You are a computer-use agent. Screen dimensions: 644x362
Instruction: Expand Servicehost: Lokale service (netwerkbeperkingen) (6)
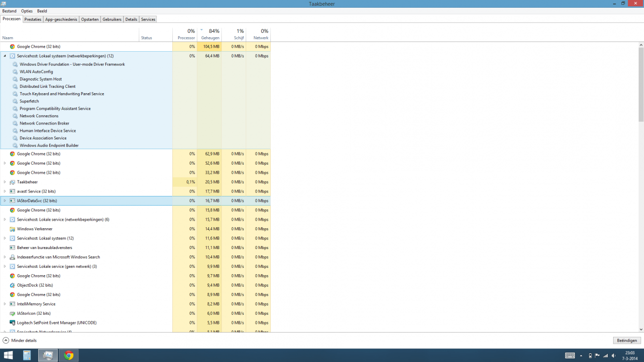tap(5, 220)
